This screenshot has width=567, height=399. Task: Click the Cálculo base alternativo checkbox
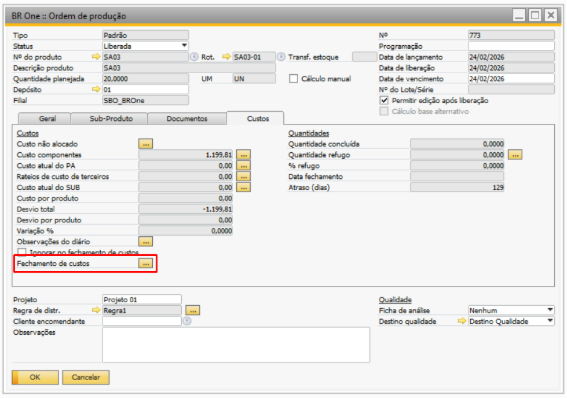point(384,111)
